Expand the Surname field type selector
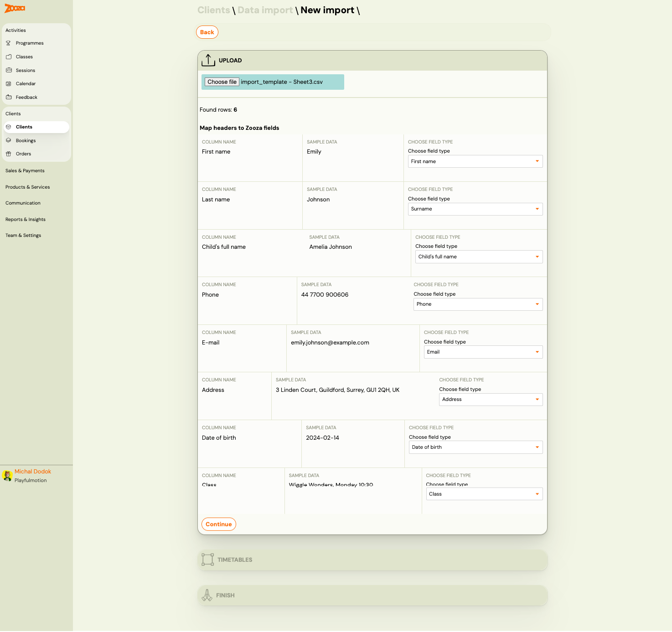This screenshot has width=672, height=632. [475, 209]
